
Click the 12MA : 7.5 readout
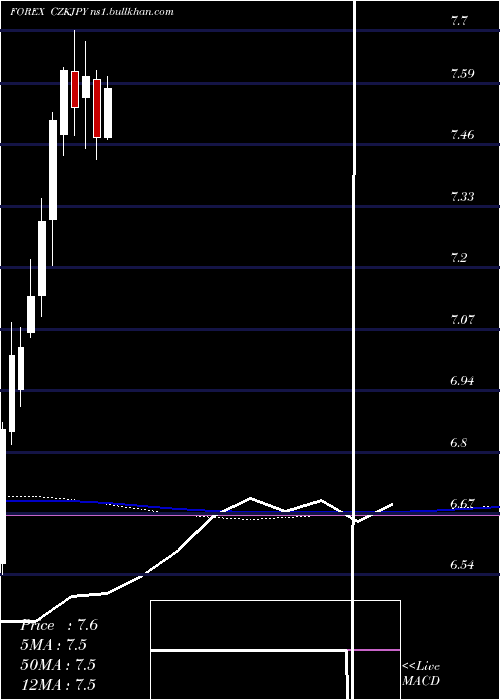(58, 685)
